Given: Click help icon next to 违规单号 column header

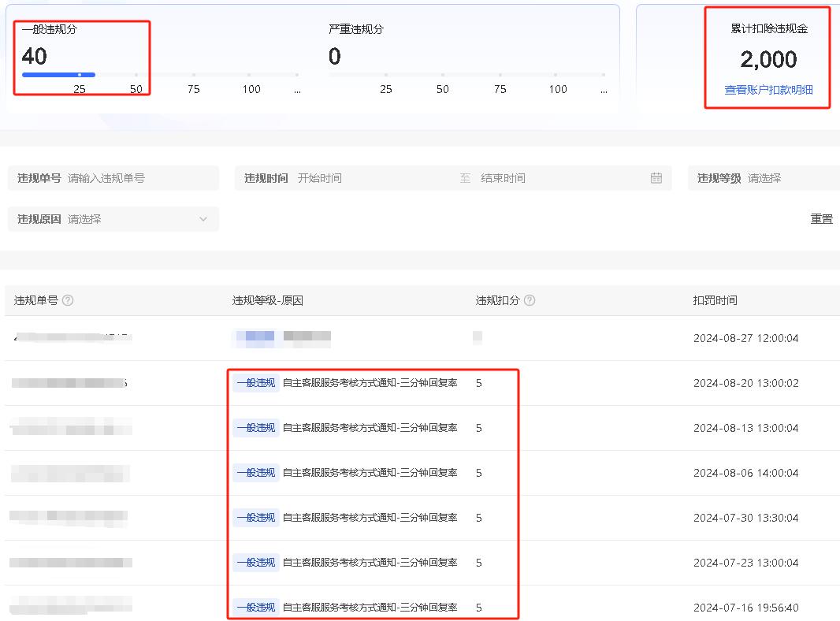Looking at the screenshot, I should tap(68, 300).
